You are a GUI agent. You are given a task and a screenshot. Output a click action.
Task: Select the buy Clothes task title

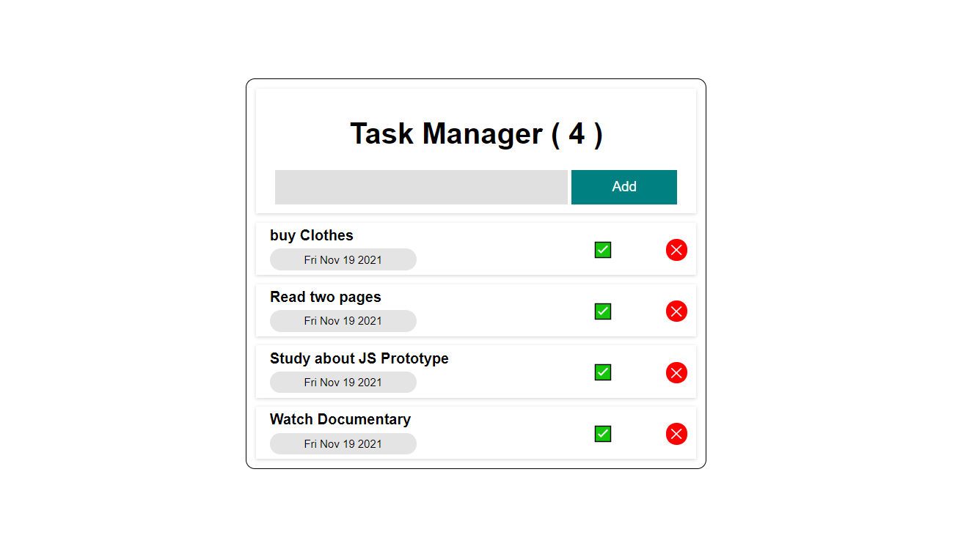(x=312, y=235)
